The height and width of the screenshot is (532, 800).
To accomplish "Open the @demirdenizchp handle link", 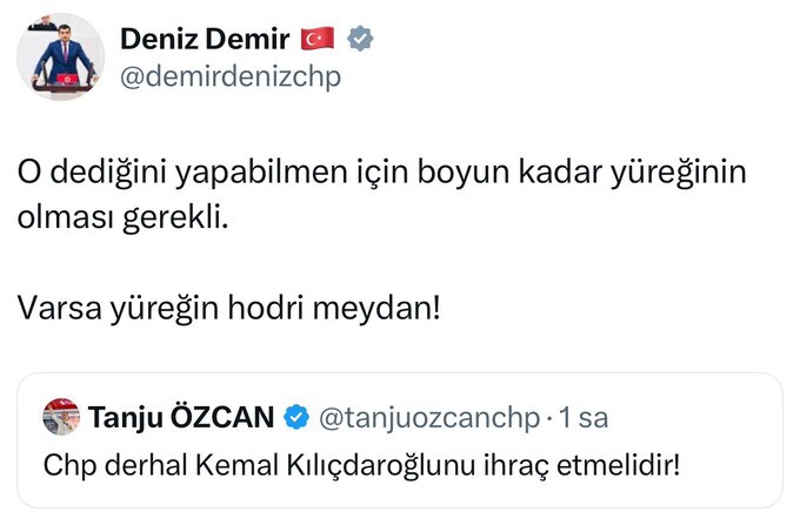I will point(229,77).
